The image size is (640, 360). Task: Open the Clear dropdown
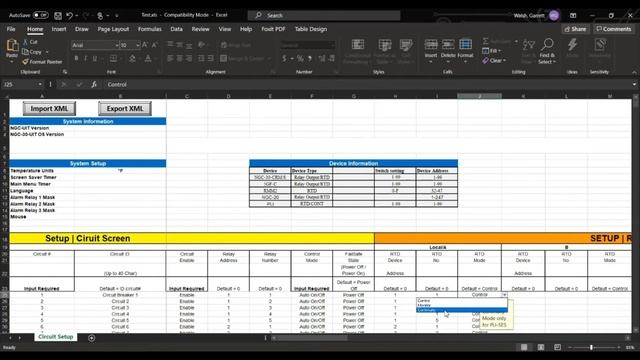tap(494, 61)
